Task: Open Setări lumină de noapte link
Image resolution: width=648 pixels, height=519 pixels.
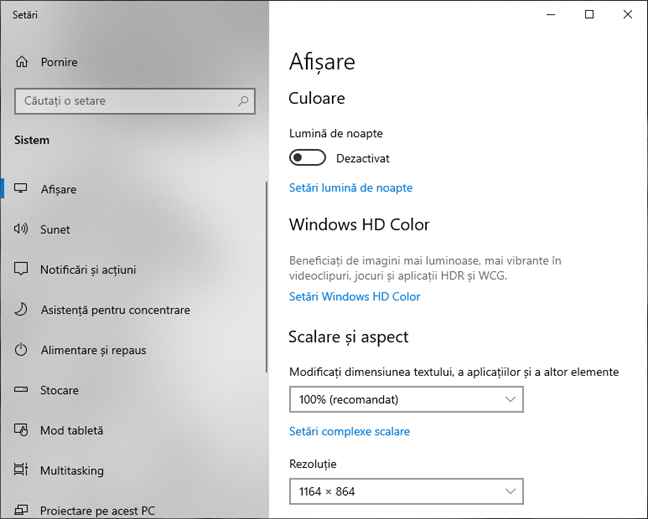Action: [351, 188]
